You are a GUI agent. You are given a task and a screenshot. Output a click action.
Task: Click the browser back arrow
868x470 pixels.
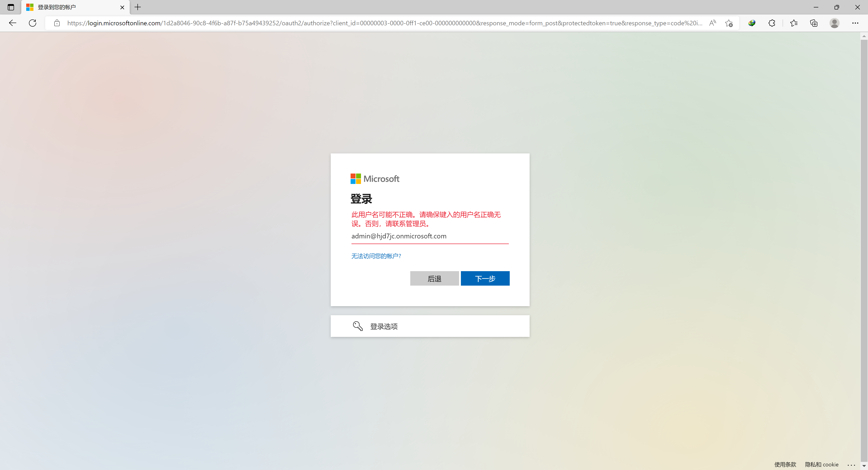[12, 23]
